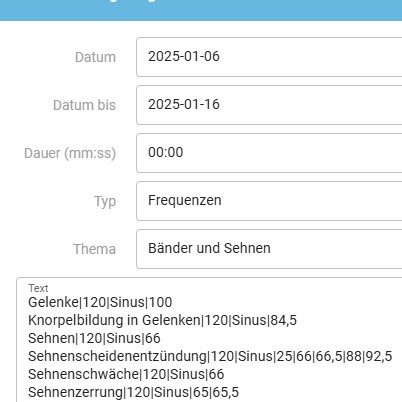The height and width of the screenshot is (402, 402).
Task: Click the small Text label of the textarea
Action: (38, 288)
